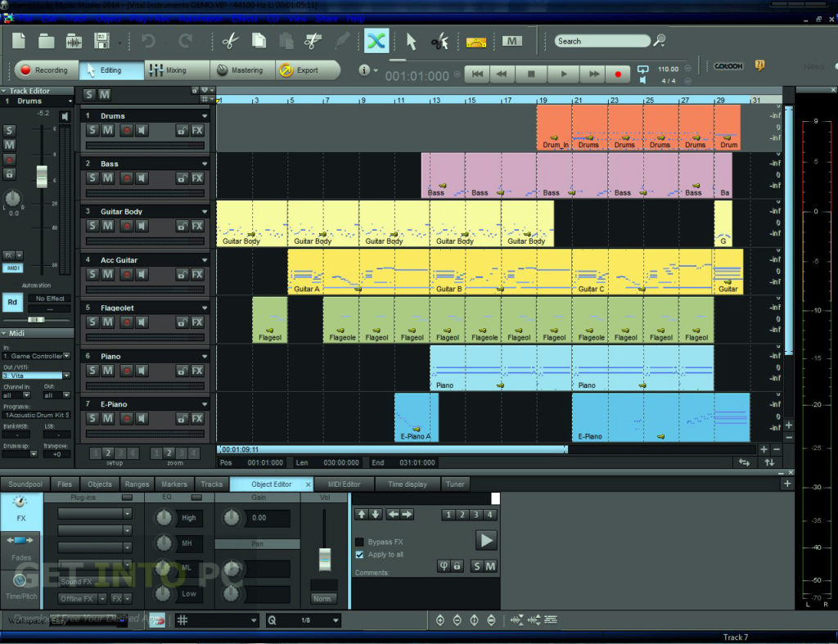Mute the Bass track

pyautogui.click(x=108, y=178)
